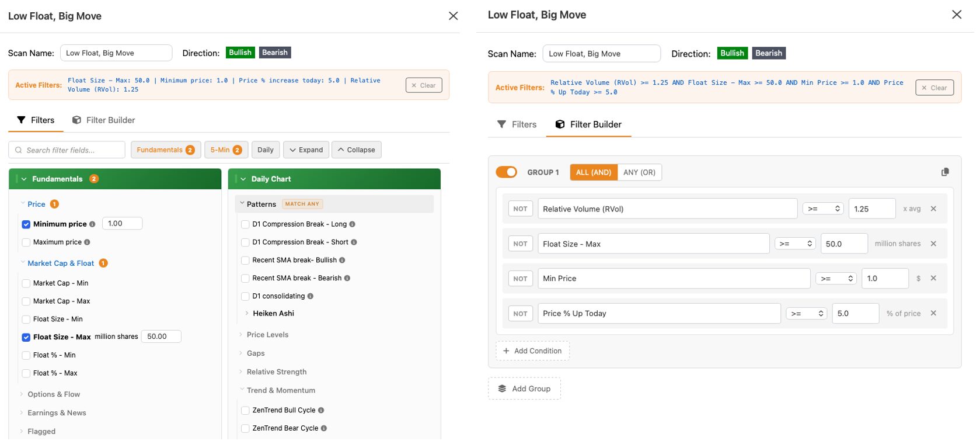Expand the Gaps subsection
Viewport: 980px width, 444px height.
(x=256, y=353)
